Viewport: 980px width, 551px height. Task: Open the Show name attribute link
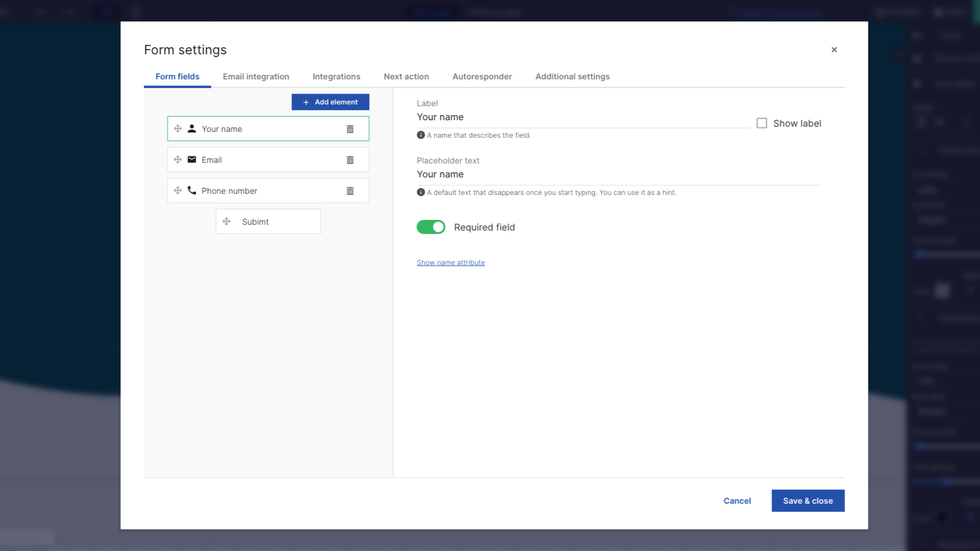pos(450,262)
